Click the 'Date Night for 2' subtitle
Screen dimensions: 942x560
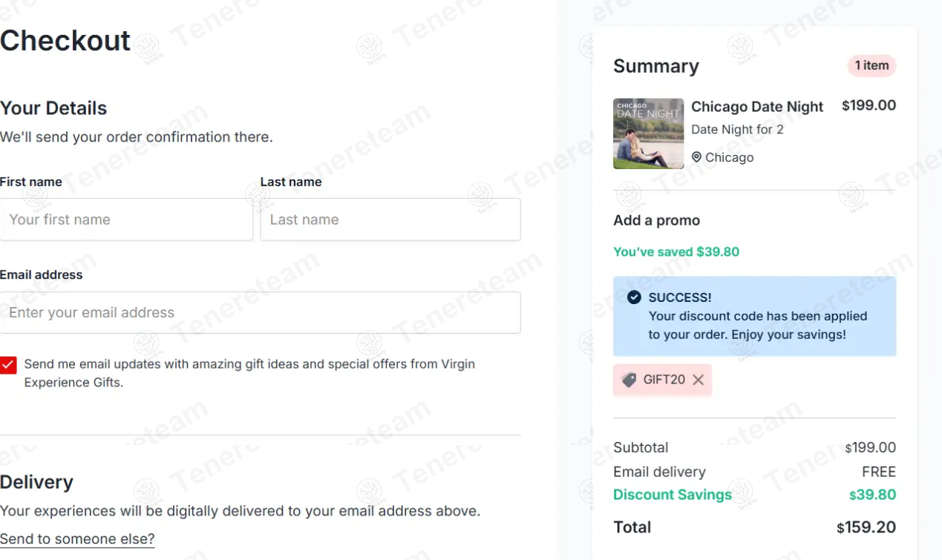click(736, 130)
